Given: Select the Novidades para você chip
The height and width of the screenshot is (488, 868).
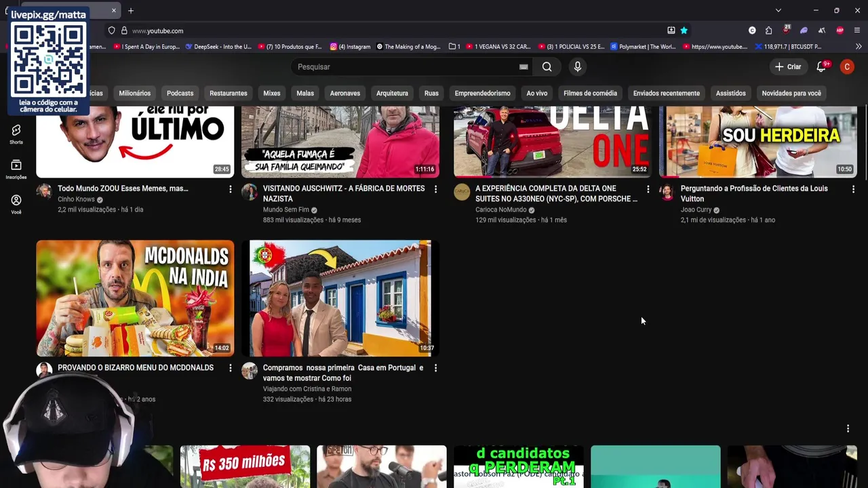Looking at the screenshot, I should point(791,93).
